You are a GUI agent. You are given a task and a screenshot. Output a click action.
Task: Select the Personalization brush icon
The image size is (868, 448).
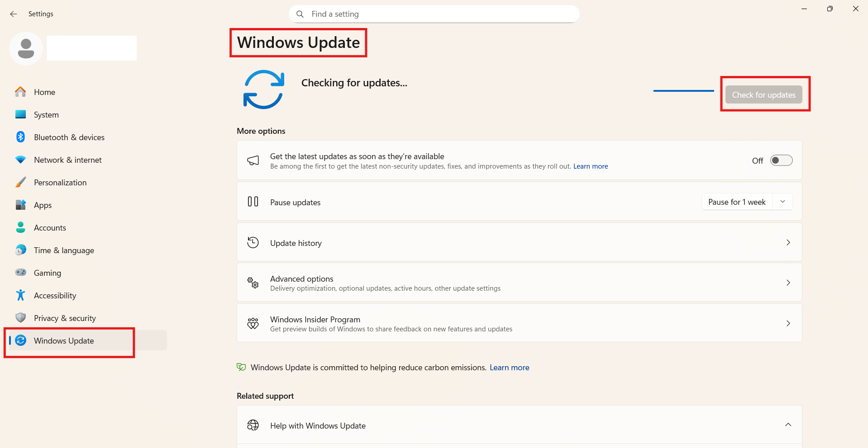point(20,182)
